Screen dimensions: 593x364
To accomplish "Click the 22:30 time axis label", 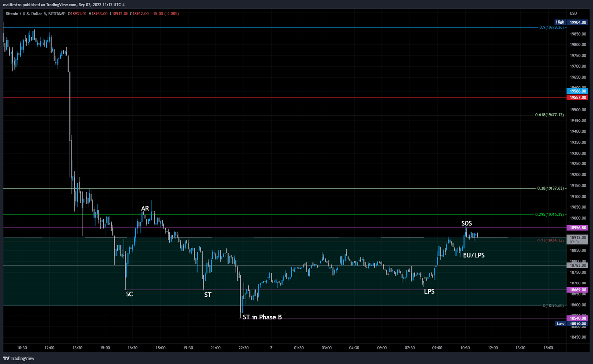I will [243, 348].
